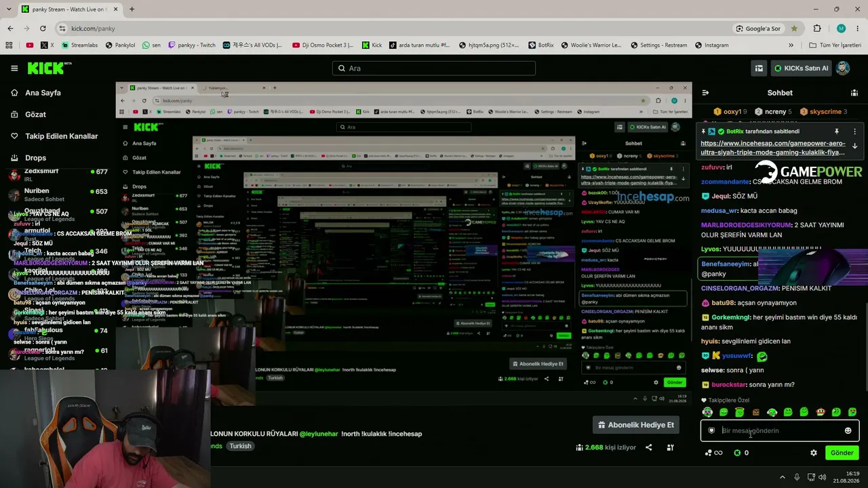Pick the third follower emote with halo
868x488 pixels.
coord(740,412)
